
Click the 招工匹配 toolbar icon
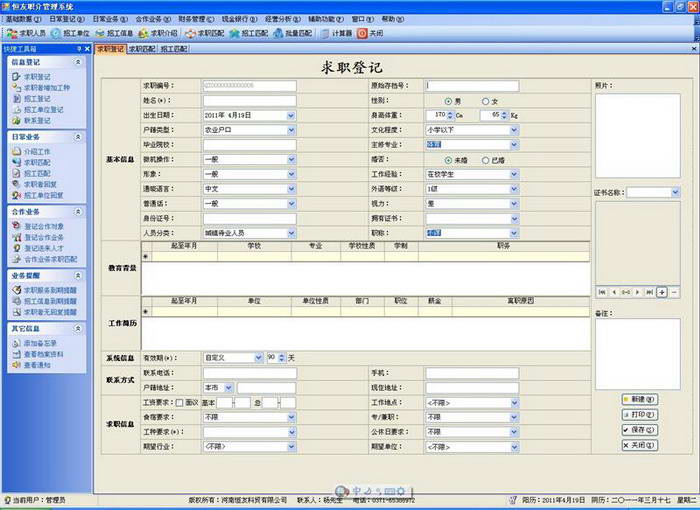249,33
